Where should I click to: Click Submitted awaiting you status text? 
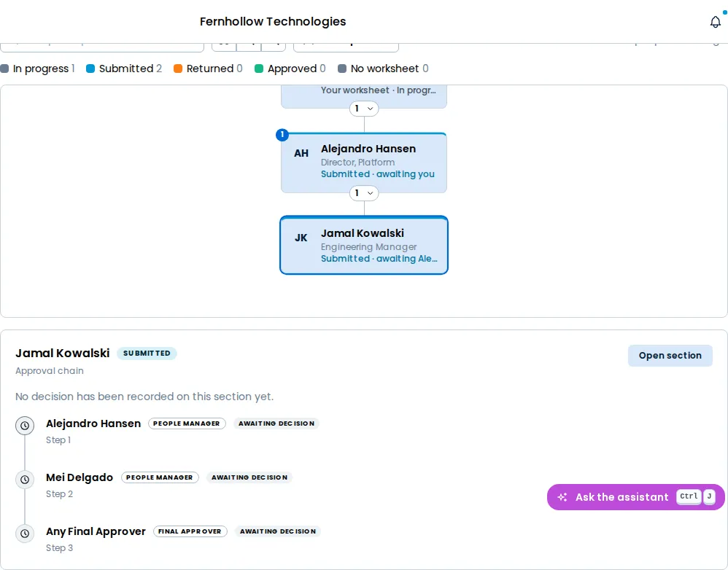tap(378, 174)
